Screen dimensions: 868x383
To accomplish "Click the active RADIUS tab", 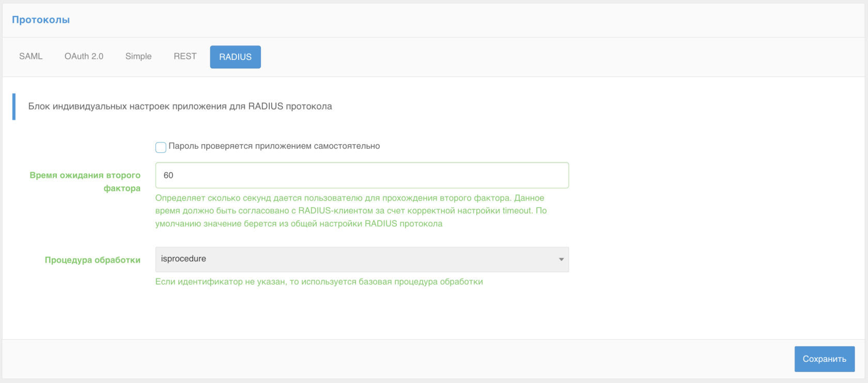I will tap(235, 57).
